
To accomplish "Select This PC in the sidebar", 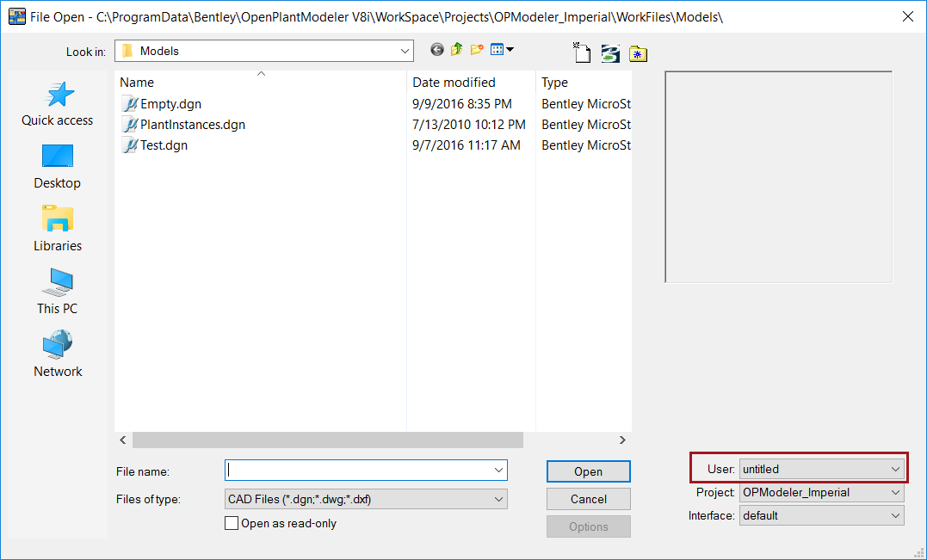I will click(x=58, y=292).
